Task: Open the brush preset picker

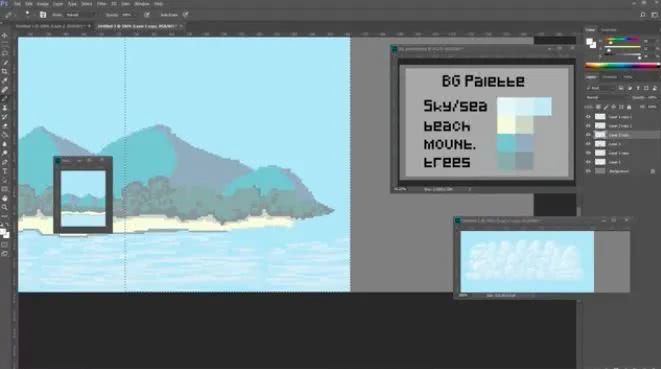Action: [27, 14]
